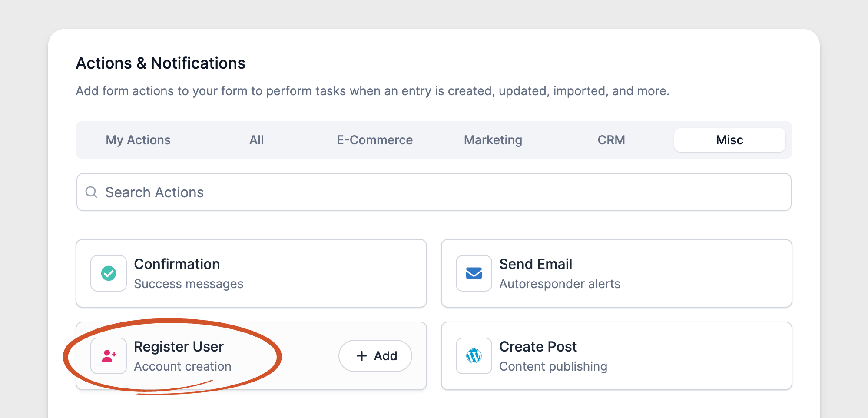The height and width of the screenshot is (418, 868).
Task: Click the blue envelope Send Email icon
Action: tap(474, 273)
